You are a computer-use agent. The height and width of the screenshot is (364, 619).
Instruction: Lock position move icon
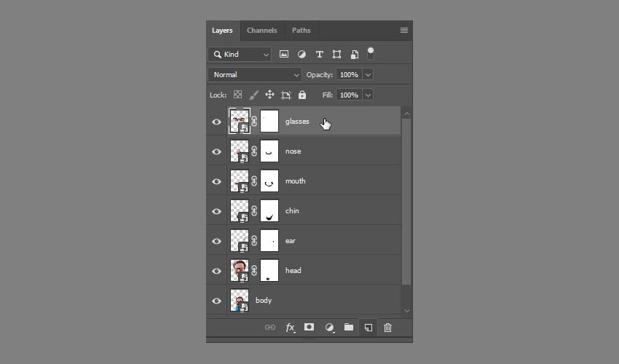(269, 95)
